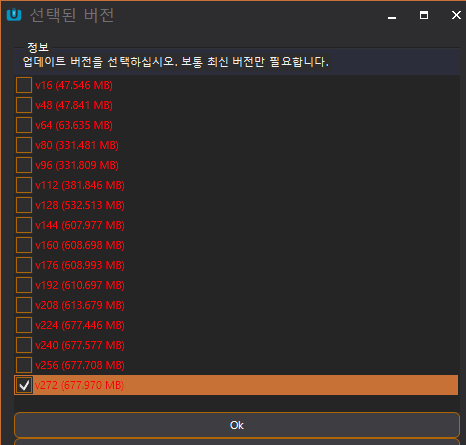Check the v48 (47.841 MB) checkbox
This screenshot has width=466, height=445.
pyautogui.click(x=24, y=105)
